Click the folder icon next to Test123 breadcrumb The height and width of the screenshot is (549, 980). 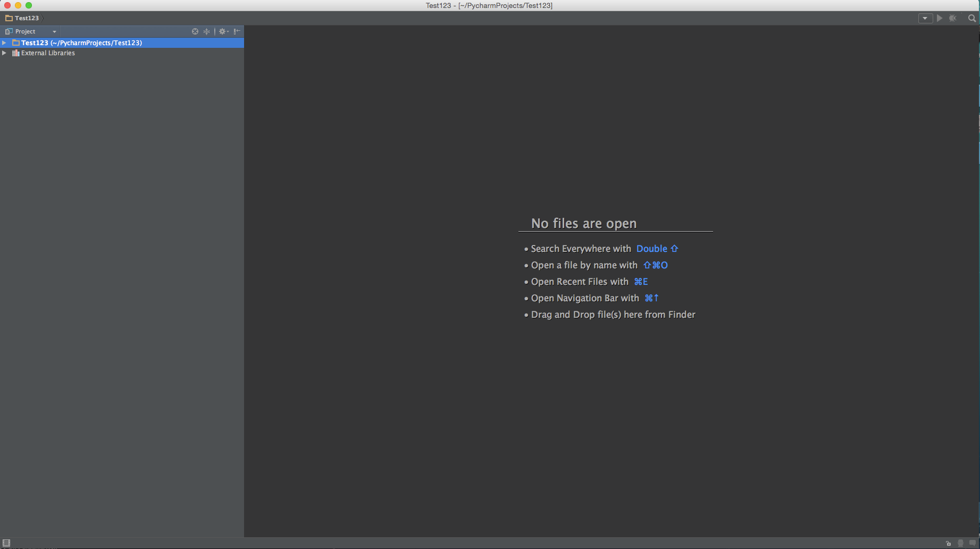pyautogui.click(x=9, y=18)
